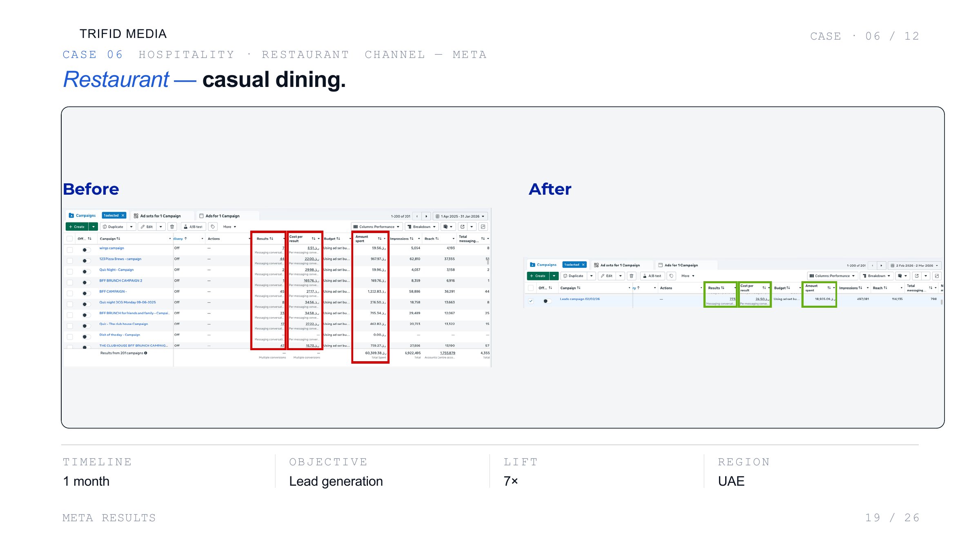Viewport: 980px width, 551px height.
Task: Go to next page arrow in After panel
Action: pos(881,265)
